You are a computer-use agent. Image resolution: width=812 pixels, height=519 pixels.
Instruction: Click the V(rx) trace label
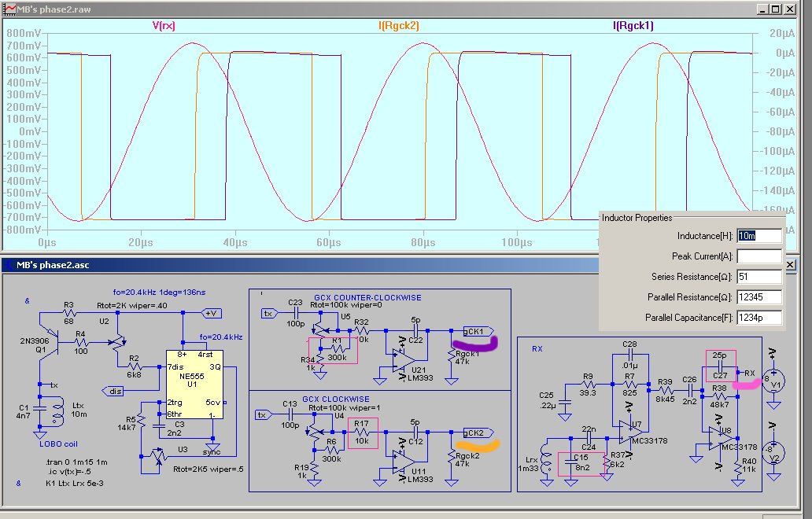(x=164, y=25)
